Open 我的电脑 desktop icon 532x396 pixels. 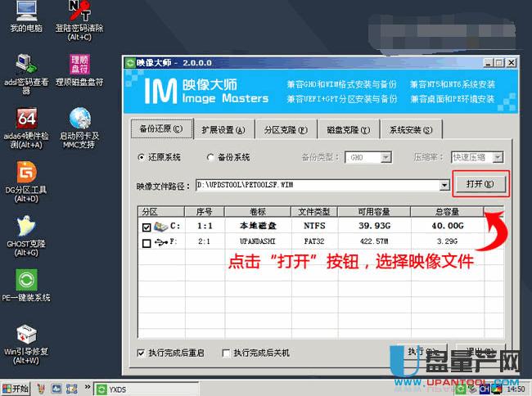pos(25,11)
